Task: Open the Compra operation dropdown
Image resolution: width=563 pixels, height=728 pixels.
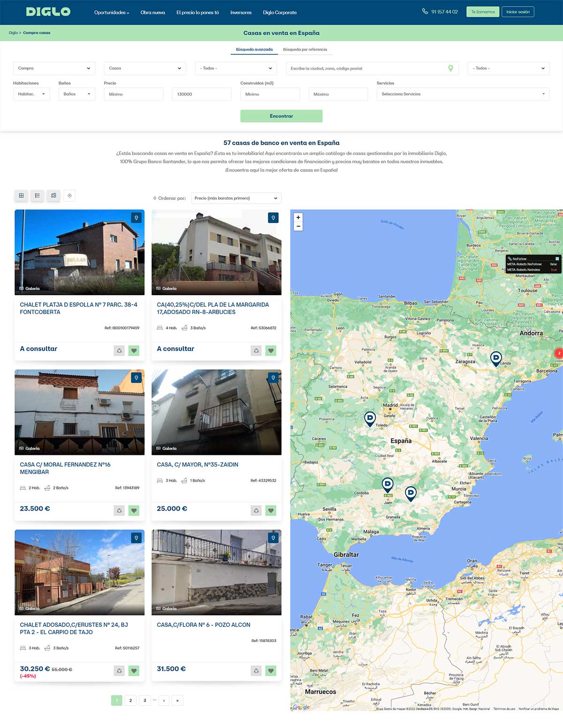Action: (x=54, y=69)
